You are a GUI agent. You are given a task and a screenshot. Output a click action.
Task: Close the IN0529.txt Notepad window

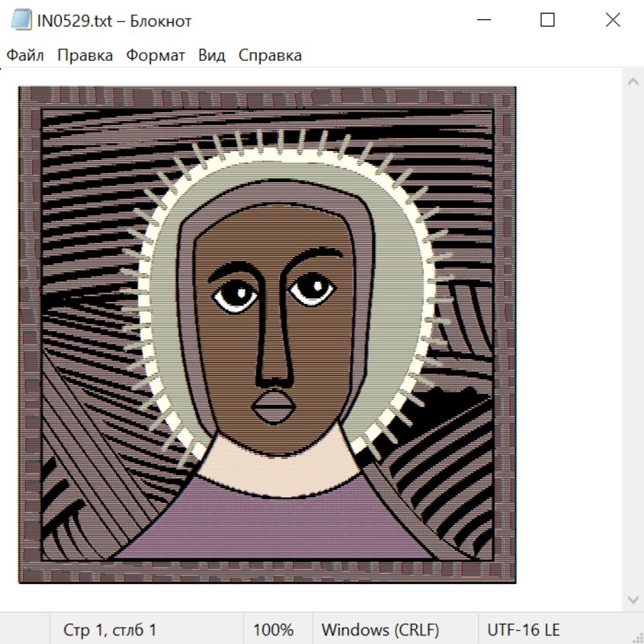pos(613,20)
